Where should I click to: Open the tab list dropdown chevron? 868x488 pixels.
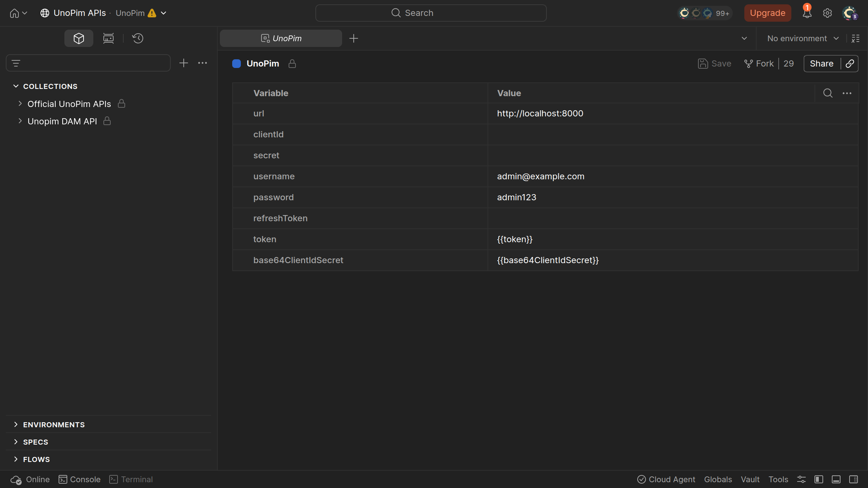[x=744, y=38]
